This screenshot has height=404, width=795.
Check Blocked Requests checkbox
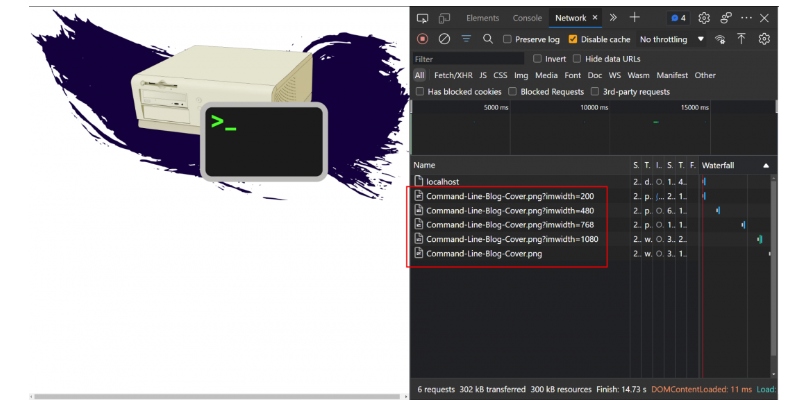tap(513, 92)
